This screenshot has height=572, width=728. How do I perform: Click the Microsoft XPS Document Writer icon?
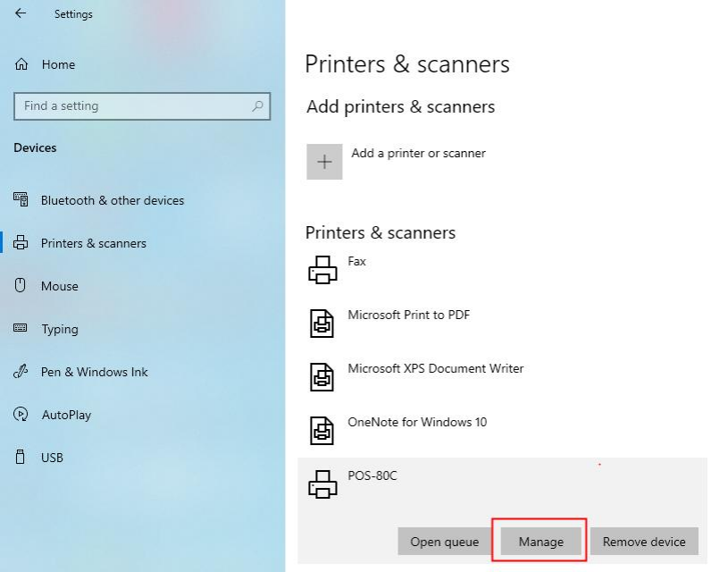[322, 376]
